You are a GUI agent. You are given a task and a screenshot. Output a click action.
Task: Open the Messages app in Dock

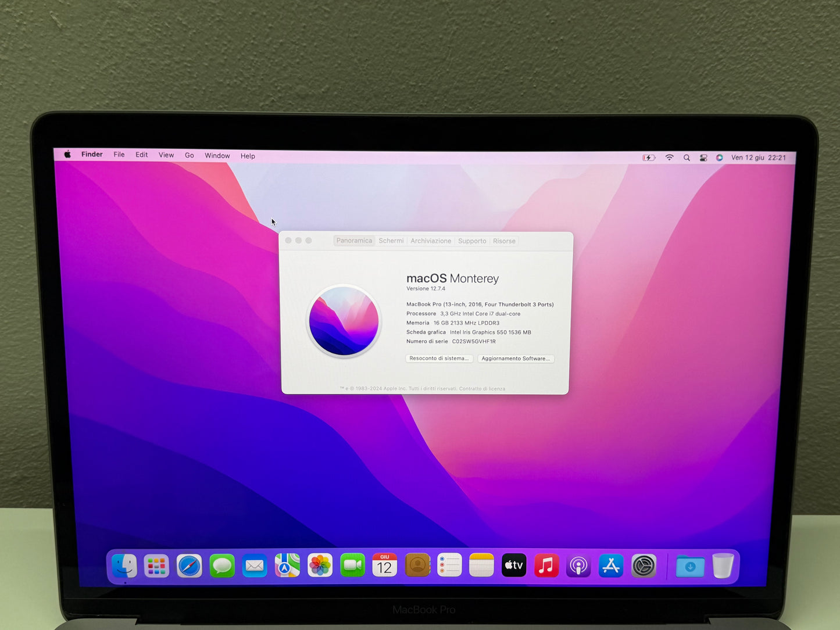[221, 565]
